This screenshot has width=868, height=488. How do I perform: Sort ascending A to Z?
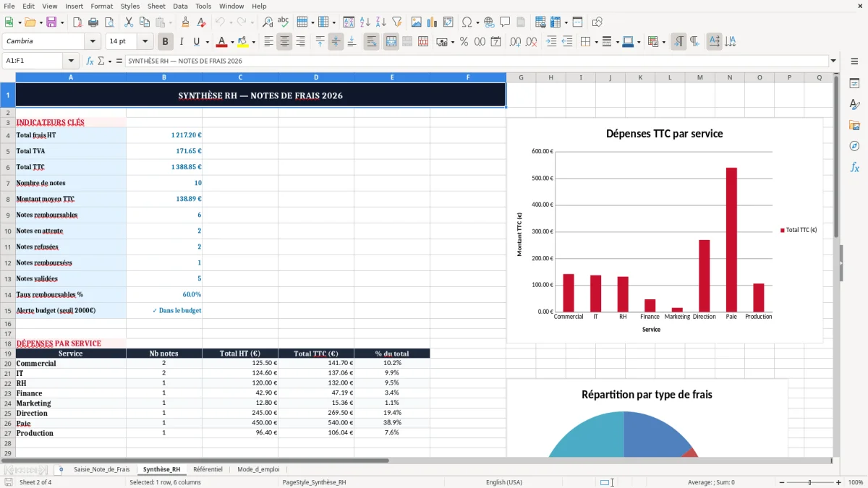tap(365, 22)
